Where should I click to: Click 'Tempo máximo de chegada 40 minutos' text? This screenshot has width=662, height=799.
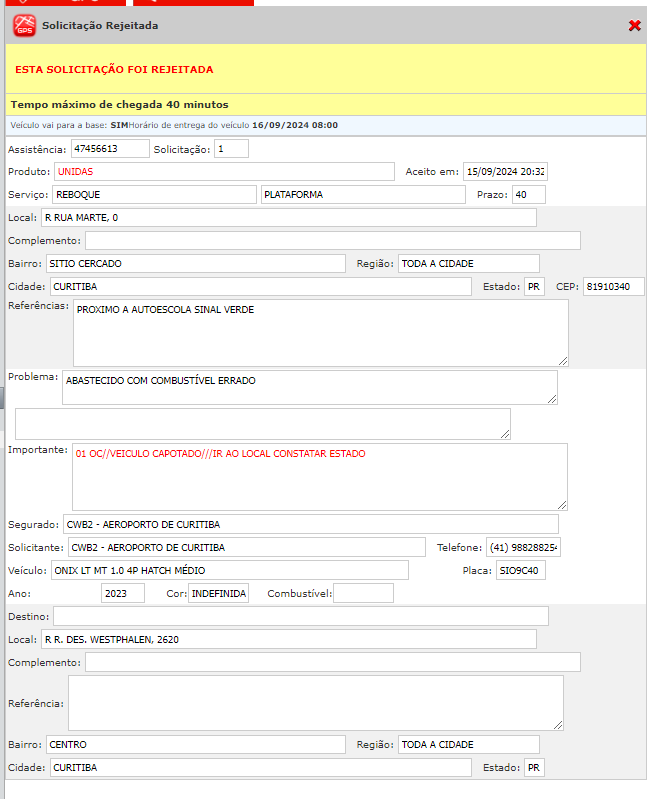pyautogui.click(x=120, y=104)
